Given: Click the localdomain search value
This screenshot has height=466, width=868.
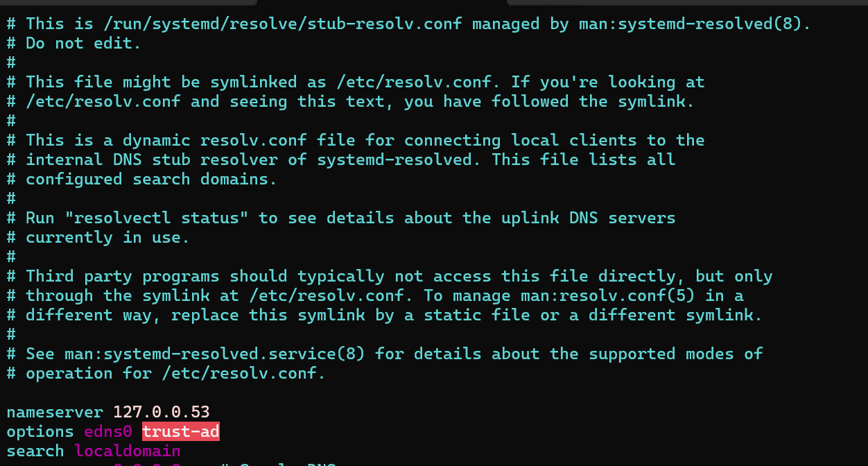Looking at the screenshot, I should click(x=128, y=451).
